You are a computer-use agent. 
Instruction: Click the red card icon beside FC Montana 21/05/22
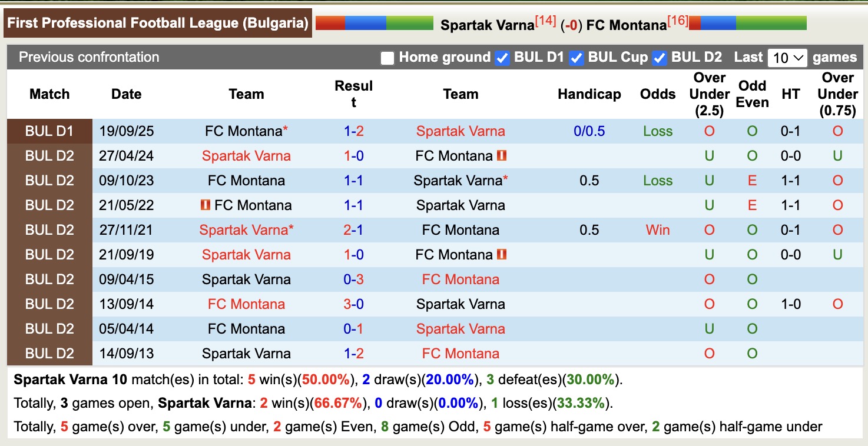tap(206, 205)
